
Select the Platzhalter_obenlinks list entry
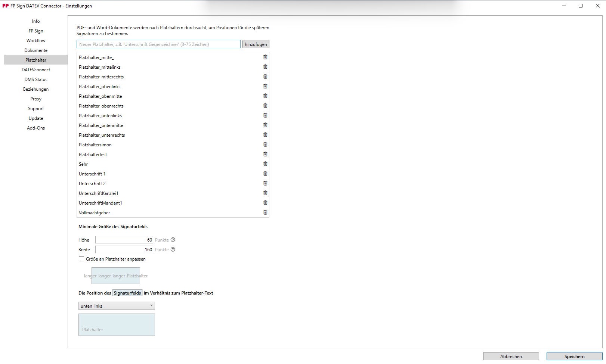click(173, 86)
